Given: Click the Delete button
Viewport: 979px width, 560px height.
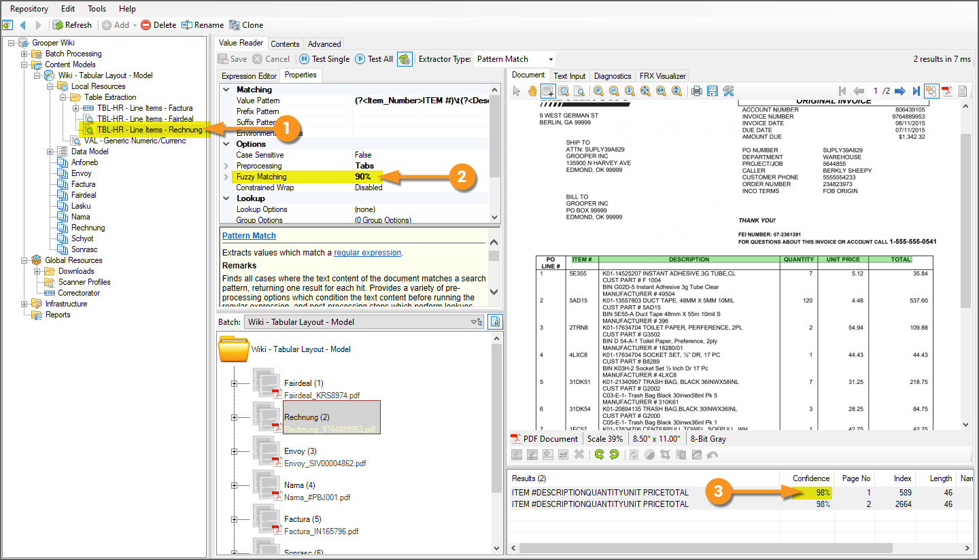Looking at the screenshot, I should coord(158,25).
